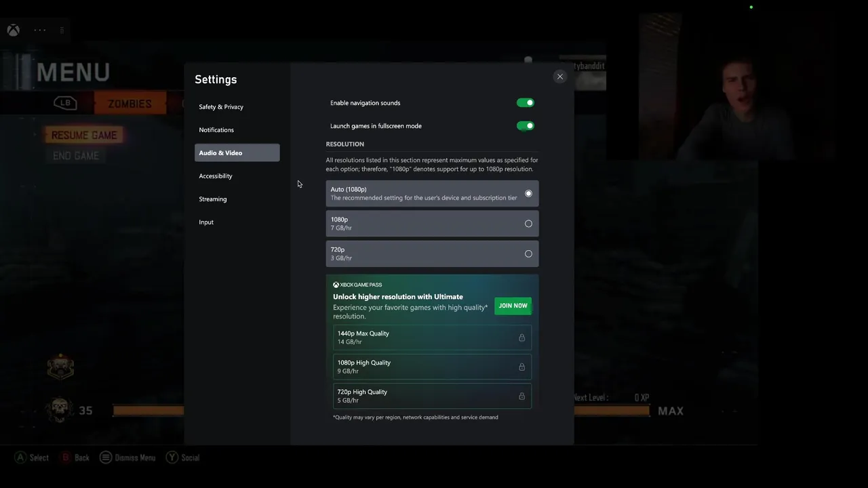Toggle Enable navigation sounds switch
The image size is (868, 488).
point(526,103)
